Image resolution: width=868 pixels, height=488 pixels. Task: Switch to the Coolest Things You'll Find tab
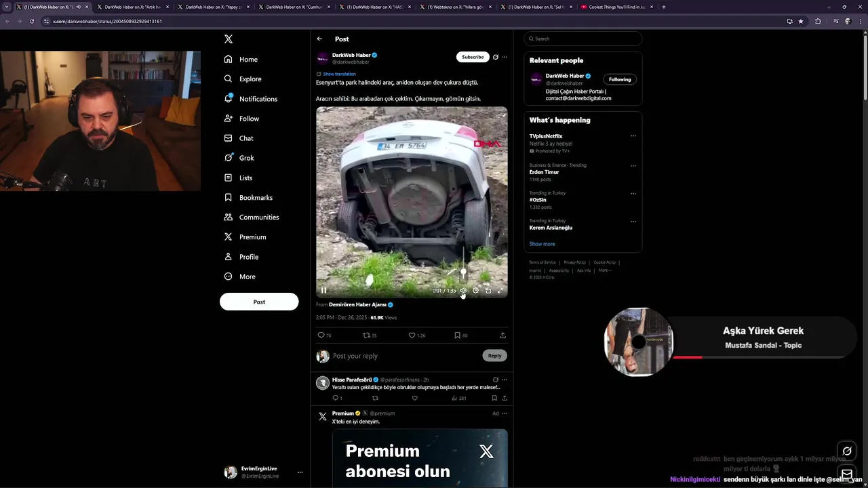[616, 7]
